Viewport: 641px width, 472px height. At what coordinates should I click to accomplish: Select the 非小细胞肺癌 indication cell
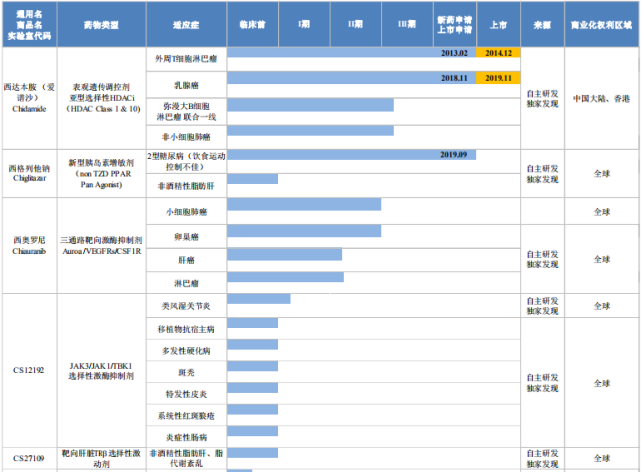click(186, 137)
